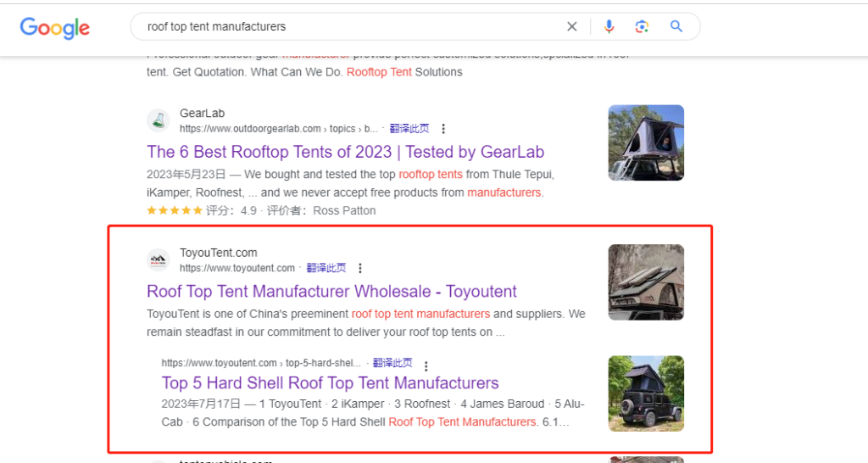Click the 4.9 star rating row
Image resolution: width=868 pixels, height=463 pixels.
click(x=261, y=210)
